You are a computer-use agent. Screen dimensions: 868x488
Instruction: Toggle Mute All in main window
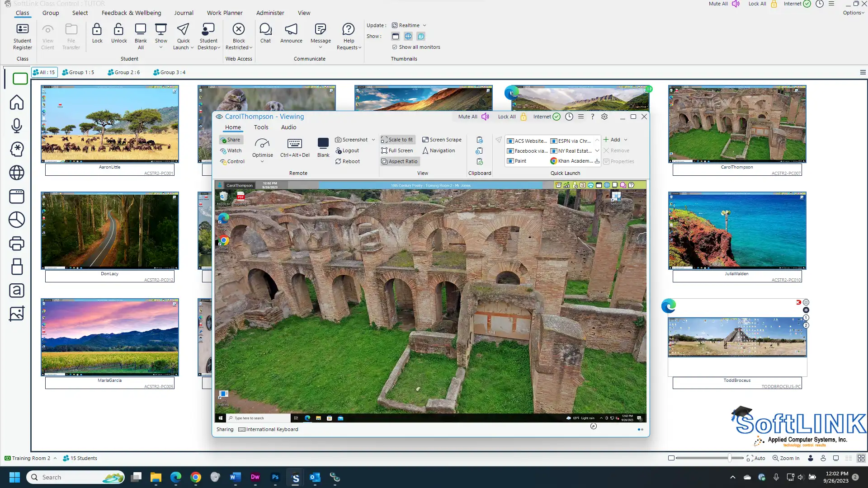724,4
